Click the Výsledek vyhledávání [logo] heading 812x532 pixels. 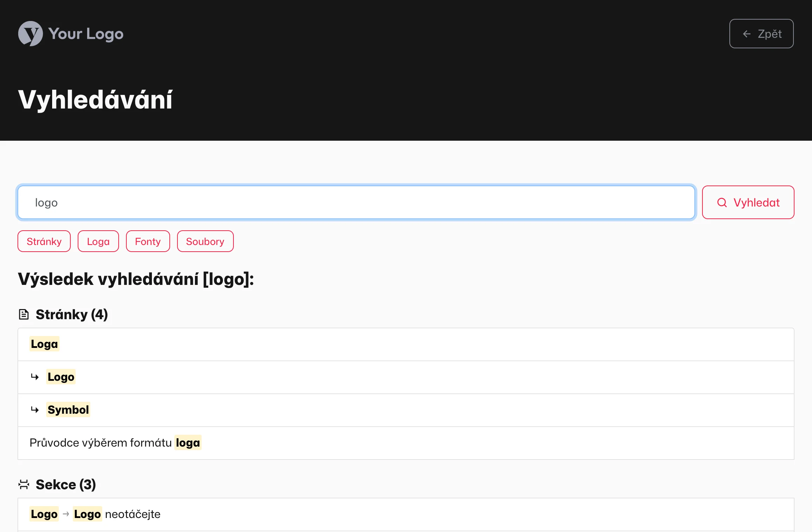[x=136, y=279]
